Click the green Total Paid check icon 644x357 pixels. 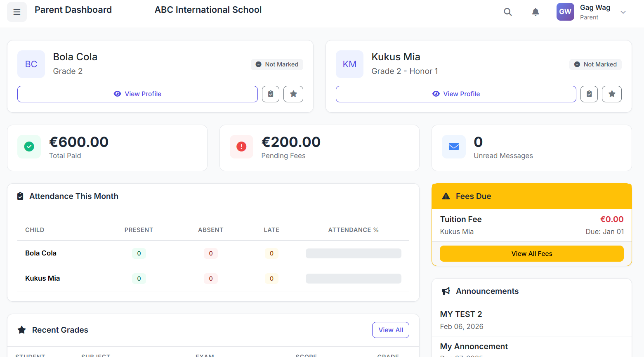click(x=29, y=147)
